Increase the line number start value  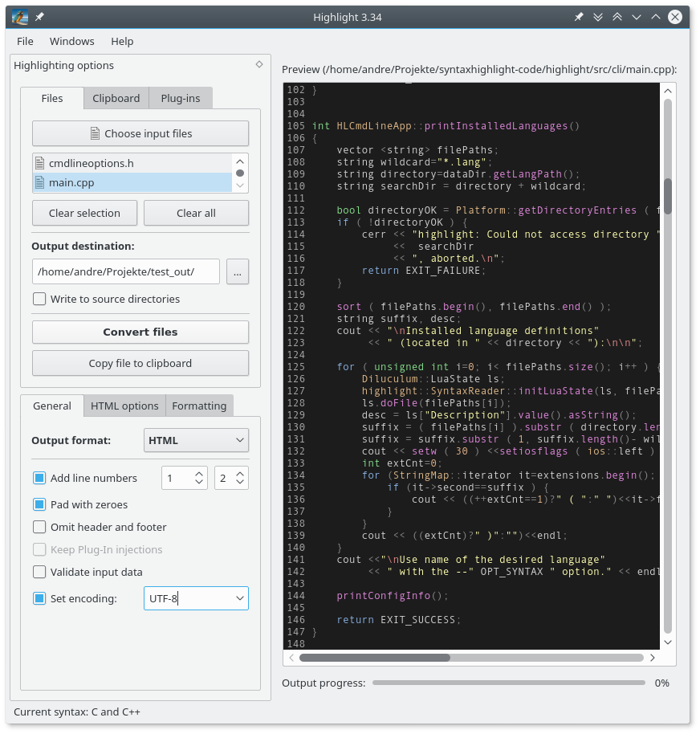199,474
